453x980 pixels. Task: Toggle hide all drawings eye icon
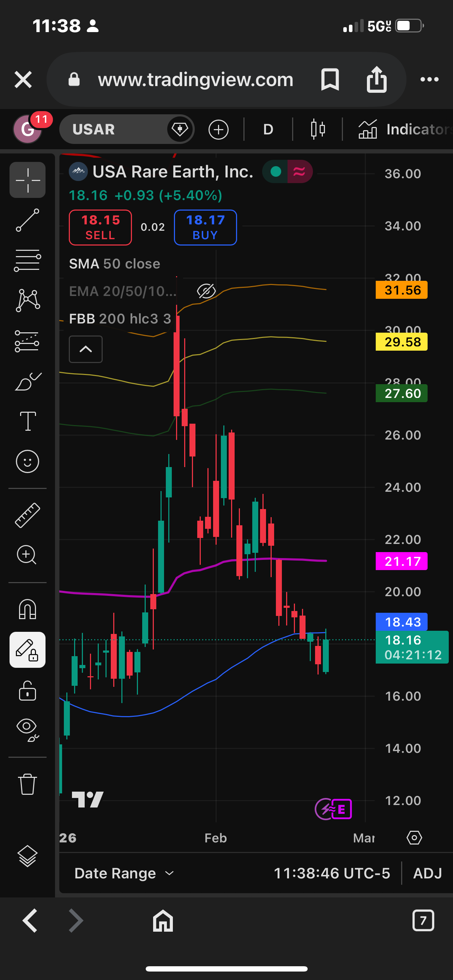[x=28, y=731]
